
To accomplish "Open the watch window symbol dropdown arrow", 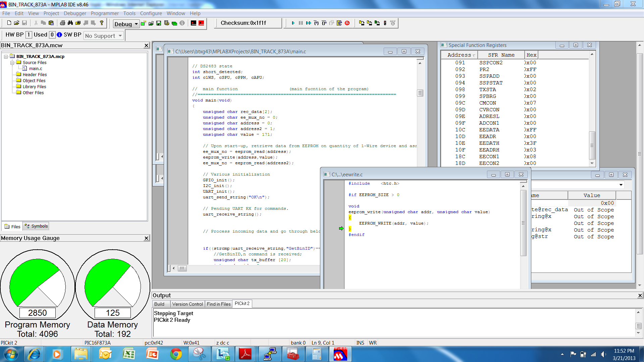I will [x=621, y=185].
